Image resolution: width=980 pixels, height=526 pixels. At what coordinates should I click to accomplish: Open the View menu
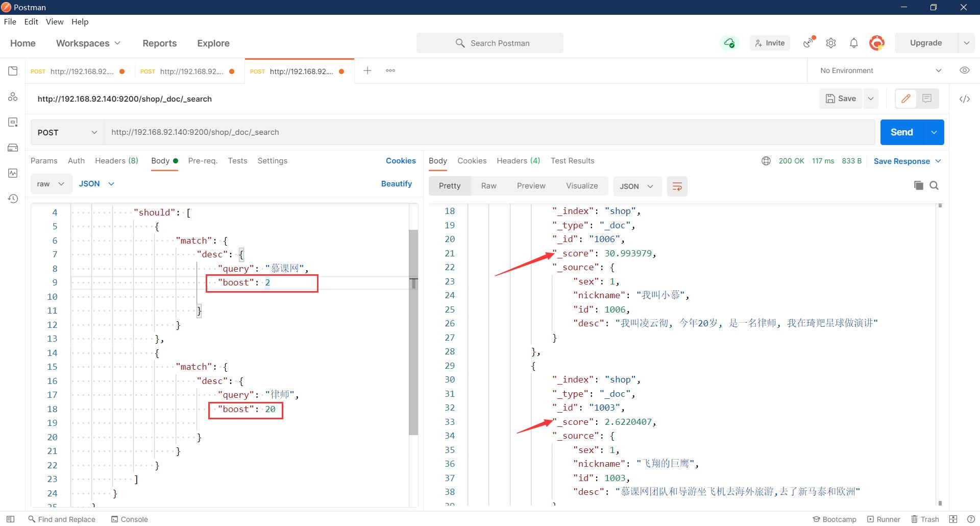[x=55, y=21]
